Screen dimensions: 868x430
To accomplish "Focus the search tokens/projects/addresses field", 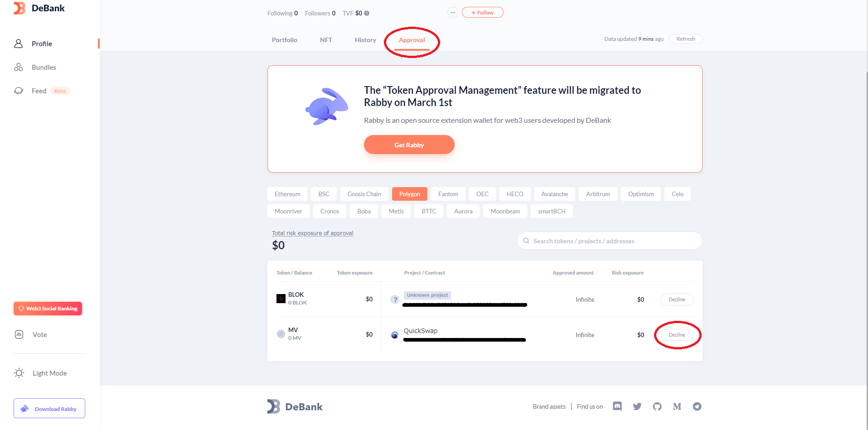I will 610,241.
